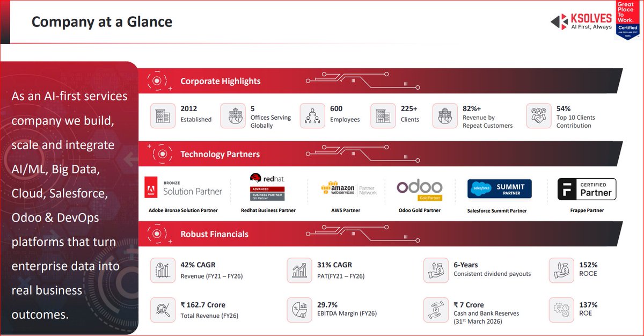Screen dimensions: 644x336
Task: Select the Robust Financials section heading
Action: 215,234
